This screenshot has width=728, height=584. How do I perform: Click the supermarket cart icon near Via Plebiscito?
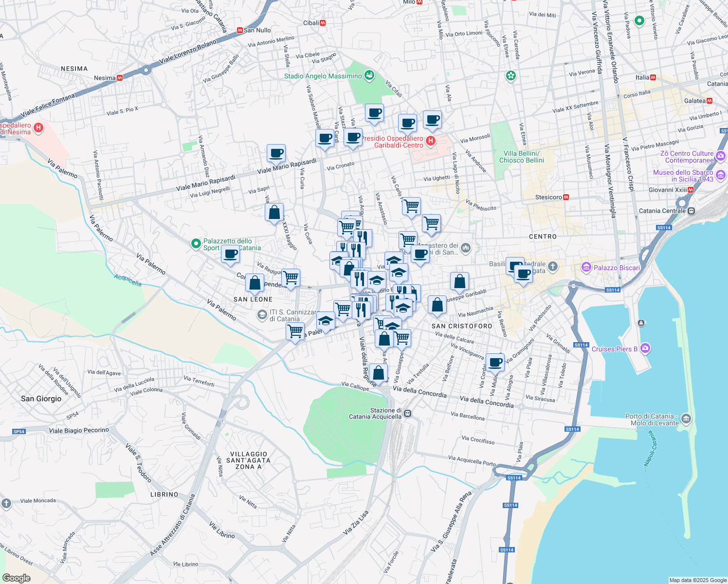tap(432, 224)
